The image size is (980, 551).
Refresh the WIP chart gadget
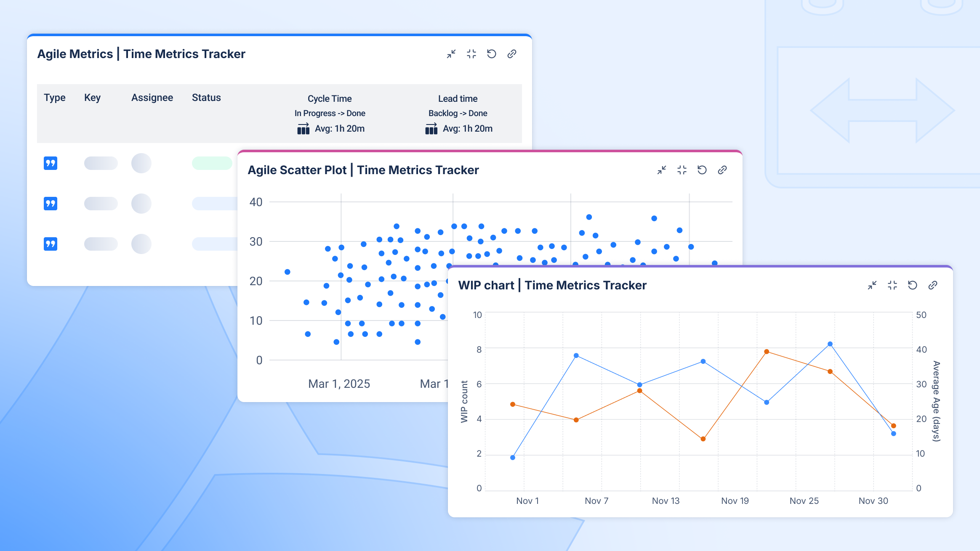pos(913,285)
